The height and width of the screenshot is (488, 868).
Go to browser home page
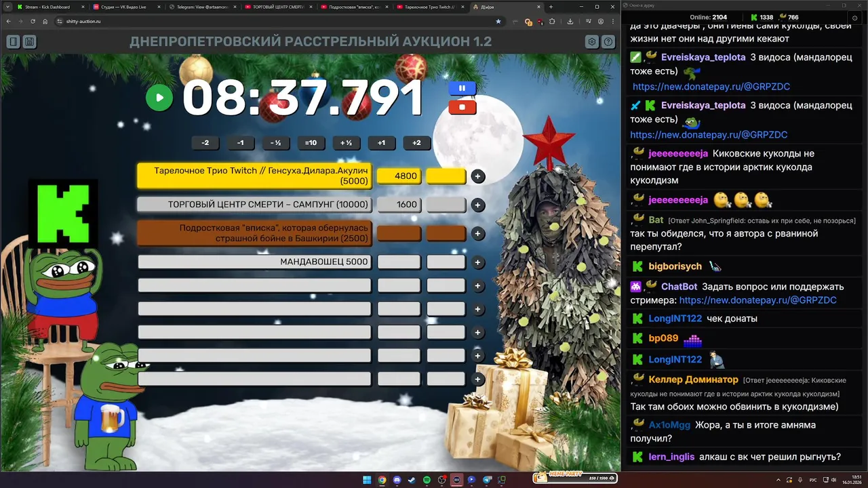45,21
